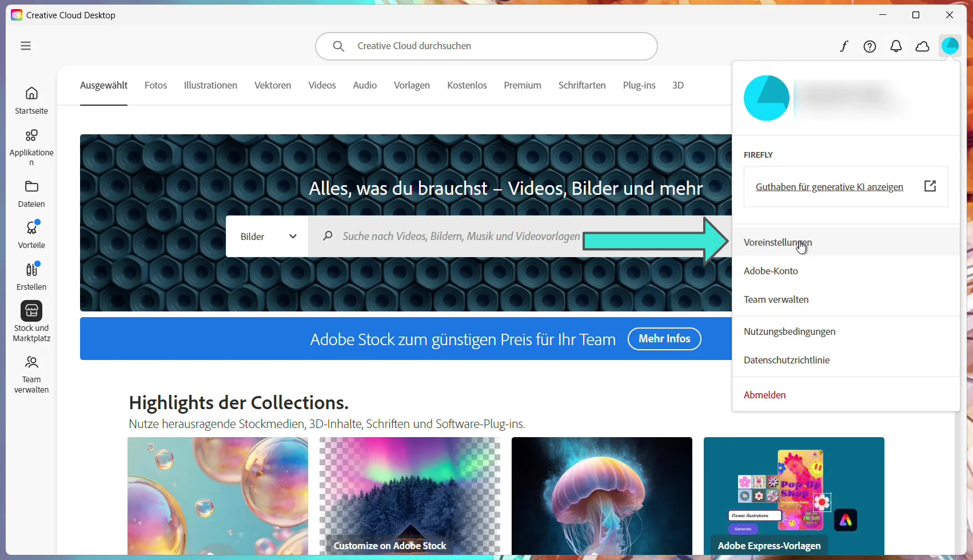Click the Creative Cloud durchsuchen search field
Screen dimensions: 973x560
point(486,46)
